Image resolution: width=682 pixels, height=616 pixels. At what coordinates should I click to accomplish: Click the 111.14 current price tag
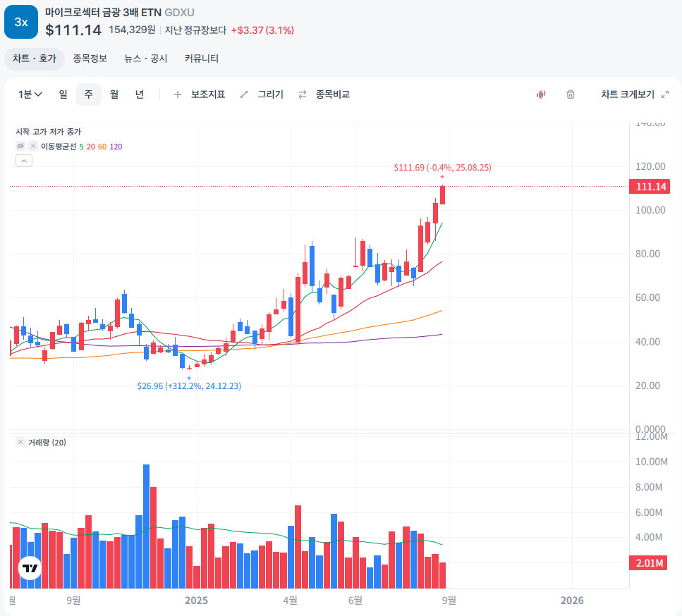(x=650, y=187)
